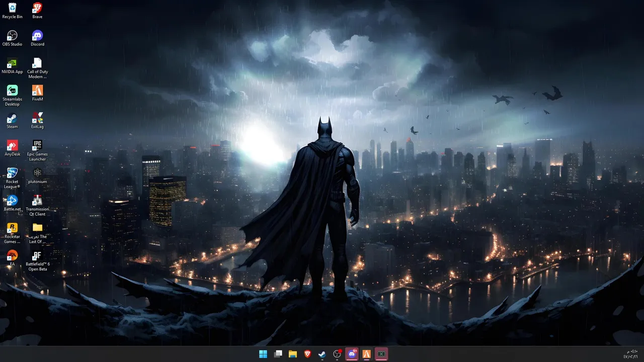Launch Brave from the desktop shortcut

click(37, 11)
